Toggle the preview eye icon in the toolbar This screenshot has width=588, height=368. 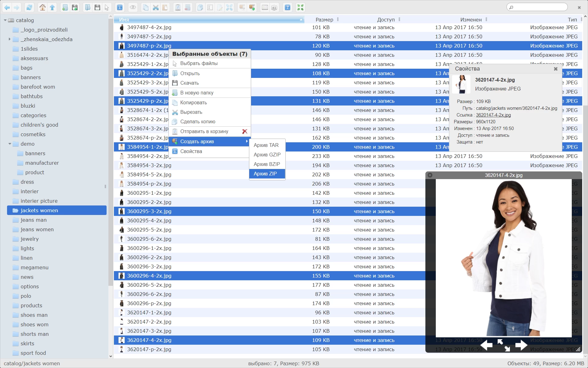(x=133, y=7)
